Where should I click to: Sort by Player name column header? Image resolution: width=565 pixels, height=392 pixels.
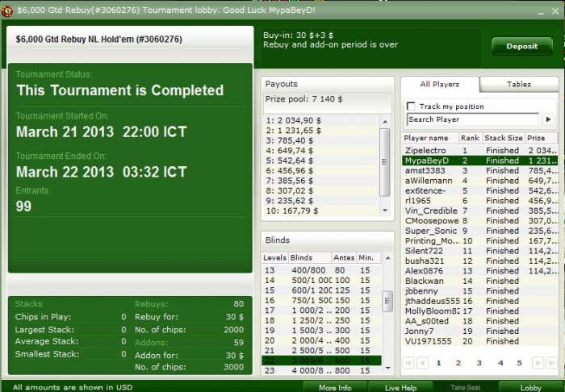[x=430, y=138]
